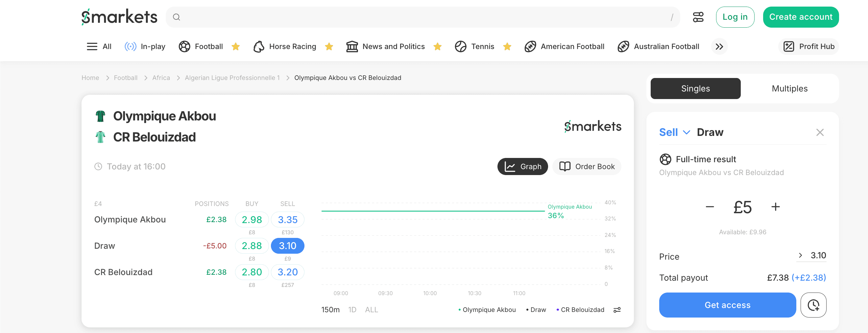Edit the £5 stake amount
The width and height of the screenshot is (868, 333).
click(742, 207)
